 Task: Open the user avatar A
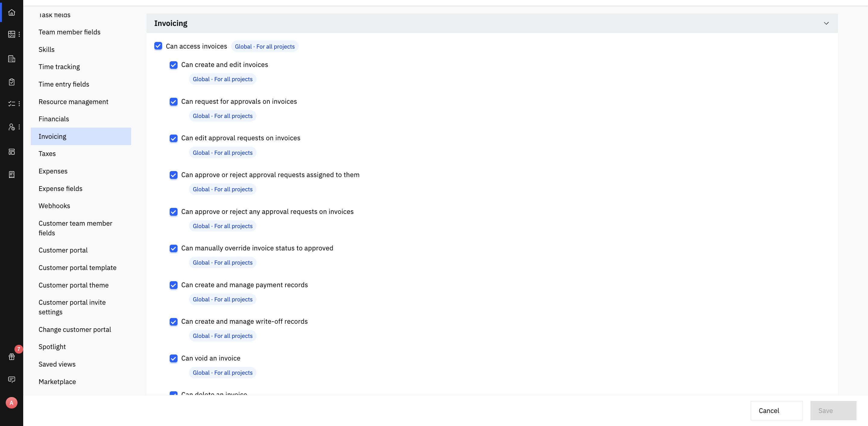coord(11,402)
